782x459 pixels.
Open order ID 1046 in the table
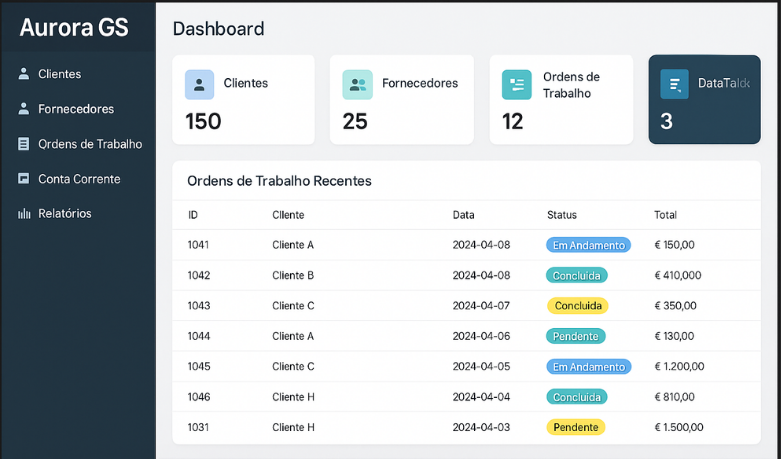198,397
